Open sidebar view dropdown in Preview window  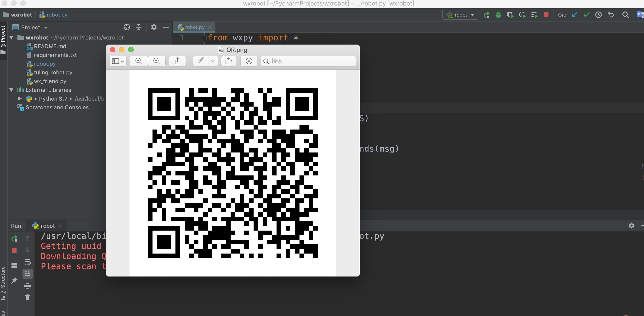(x=118, y=61)
